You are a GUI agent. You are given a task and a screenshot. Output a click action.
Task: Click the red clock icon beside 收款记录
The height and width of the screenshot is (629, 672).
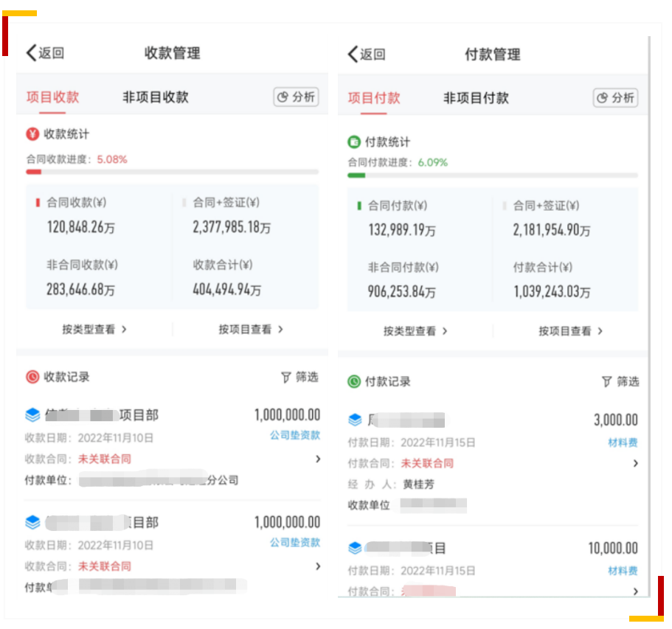click(x=32, y=377)
